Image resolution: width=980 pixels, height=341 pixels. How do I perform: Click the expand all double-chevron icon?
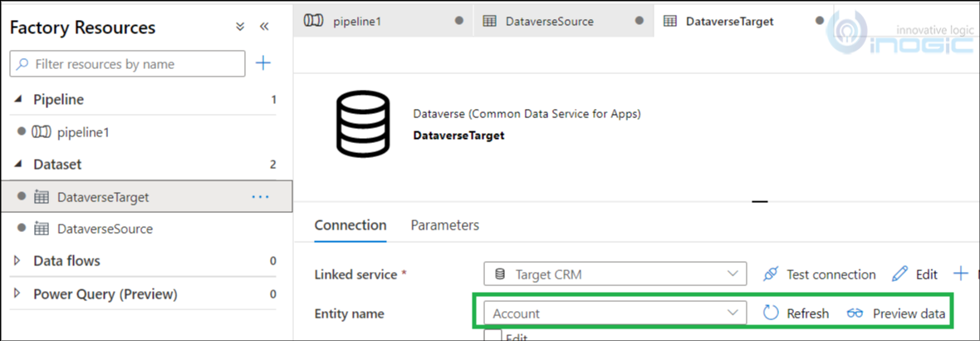240,27
